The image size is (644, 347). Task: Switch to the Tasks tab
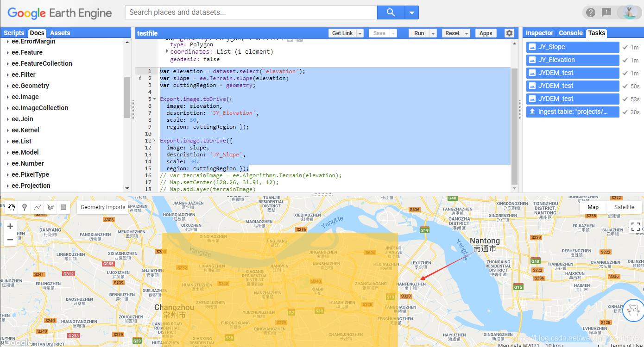point(597,33)
